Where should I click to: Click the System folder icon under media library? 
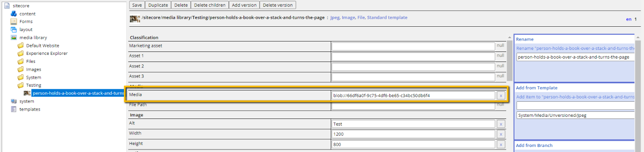(x=20, y=77)
